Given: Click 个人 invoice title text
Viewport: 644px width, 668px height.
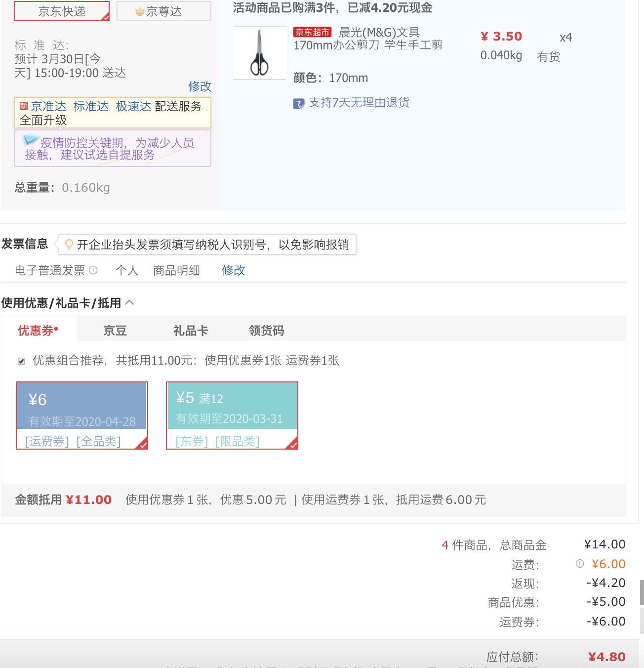Looking at the screenshot, I should tap(127, 270).
